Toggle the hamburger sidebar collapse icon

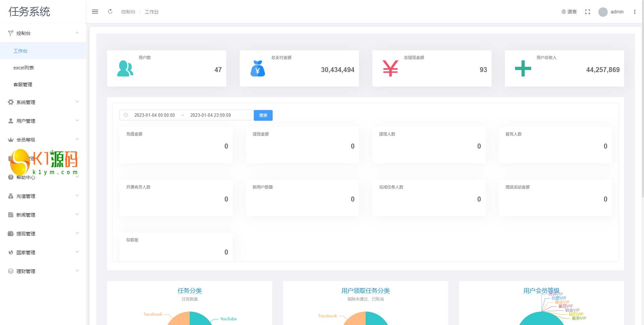point(95,12)
